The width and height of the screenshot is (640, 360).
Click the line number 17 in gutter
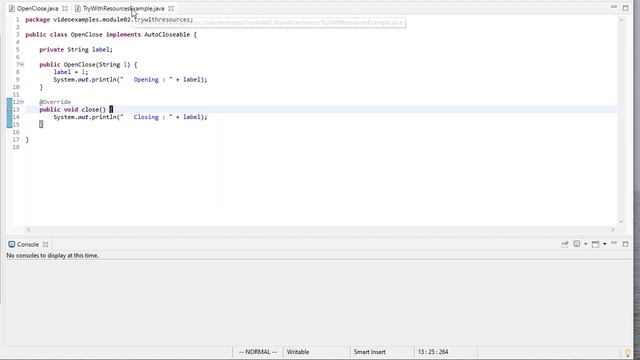pyautogui.click(x=16, y=140)
